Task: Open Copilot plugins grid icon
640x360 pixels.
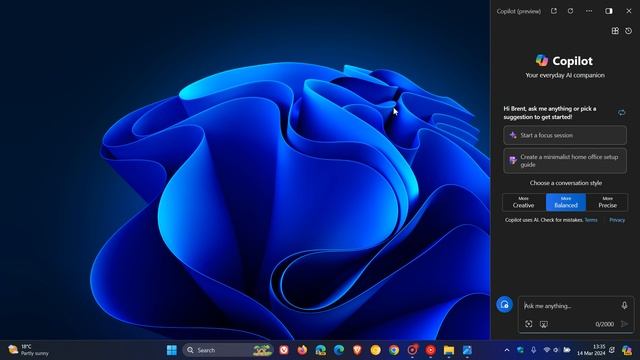Action: pyautogui.click(x=615, y=31)
